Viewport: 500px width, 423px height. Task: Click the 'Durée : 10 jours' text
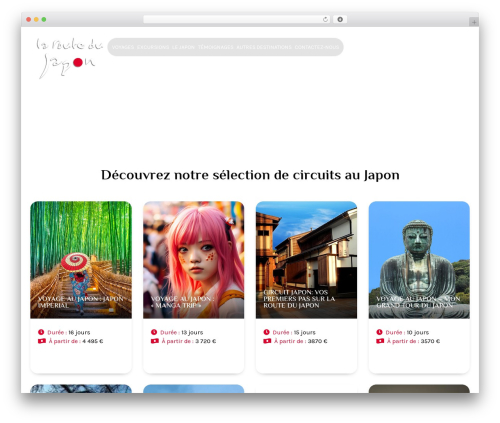(x=407, y=332)
